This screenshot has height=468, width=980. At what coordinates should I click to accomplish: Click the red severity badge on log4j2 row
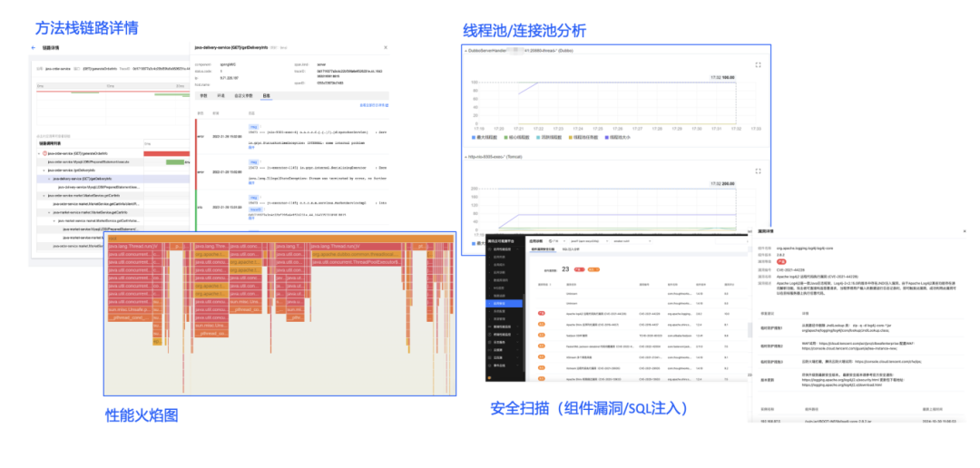click(543, 314)
